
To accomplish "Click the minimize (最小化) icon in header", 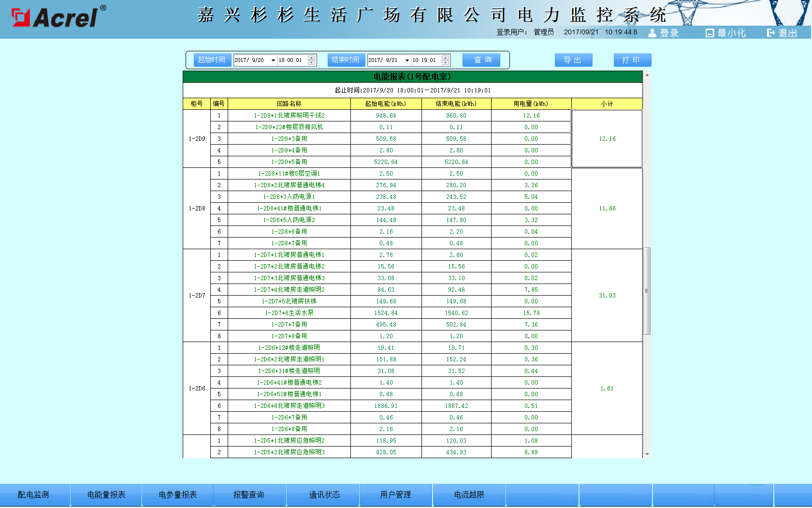I will pyautogui.click(x=710, y=33).
